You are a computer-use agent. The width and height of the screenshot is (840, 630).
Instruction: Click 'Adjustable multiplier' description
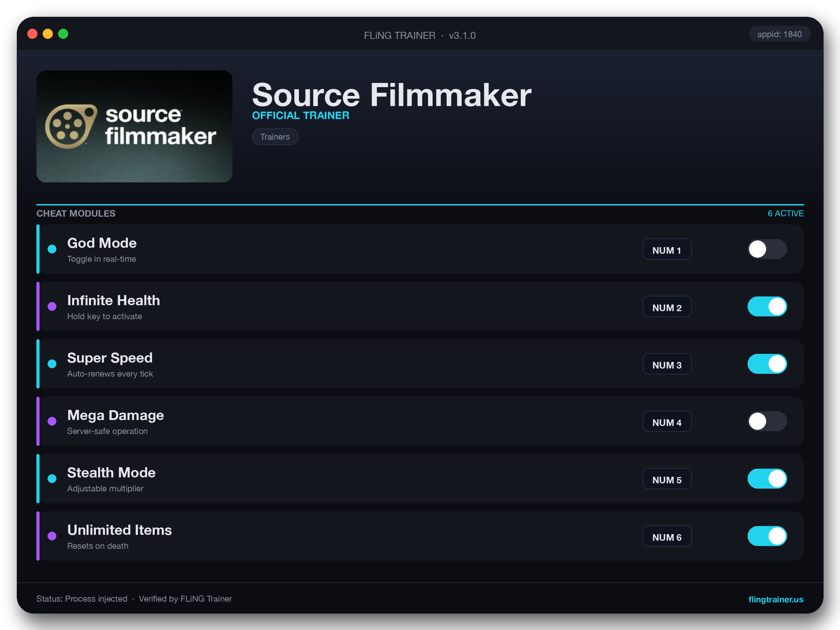point(105,488)
